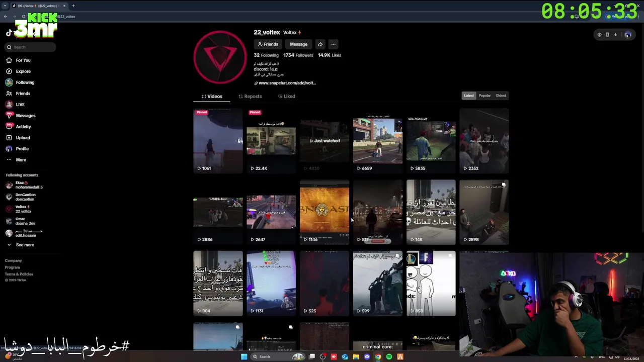Switch to the Reposts tab
Image resolution: width=644 pixels, height=362 pixels.
click(250, 96)
